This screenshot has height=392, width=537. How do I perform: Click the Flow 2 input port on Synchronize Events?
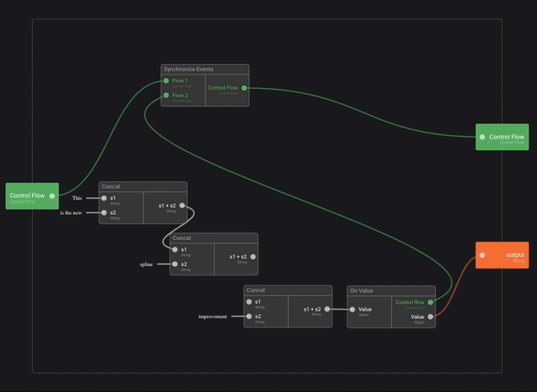click(x=166, y=96)
